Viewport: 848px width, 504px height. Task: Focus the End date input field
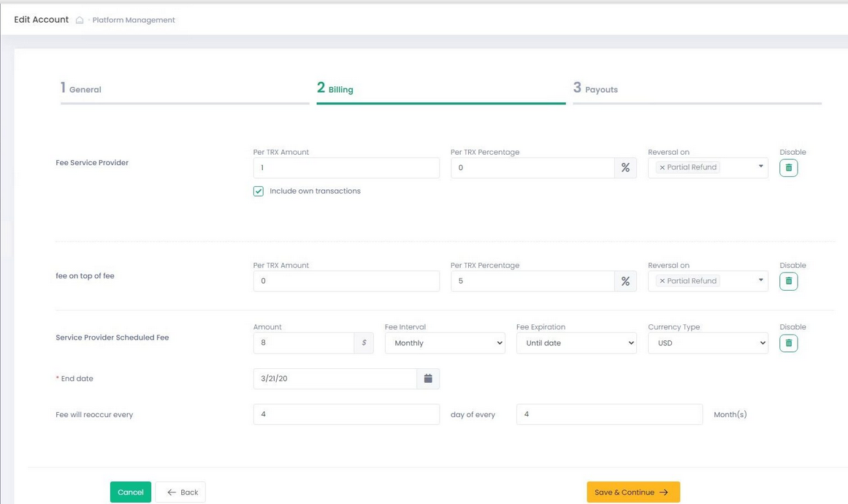point(335,378)
